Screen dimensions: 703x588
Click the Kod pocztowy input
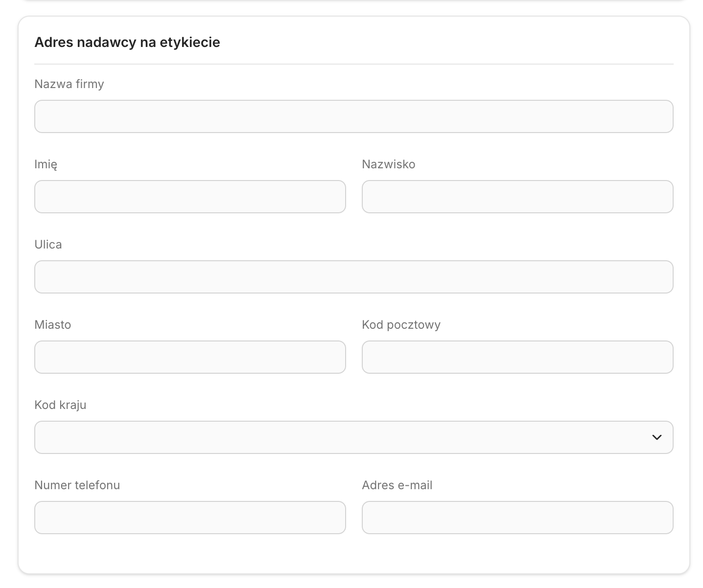517,357
